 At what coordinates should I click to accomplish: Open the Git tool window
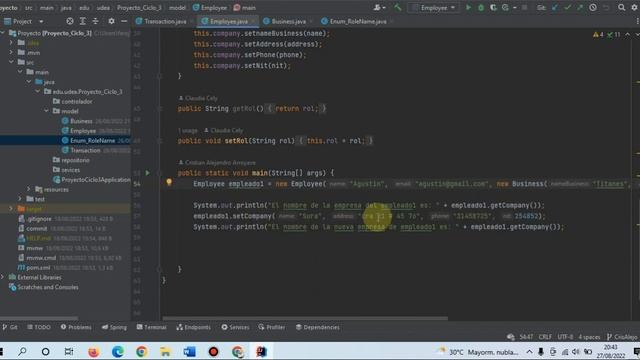10,327
